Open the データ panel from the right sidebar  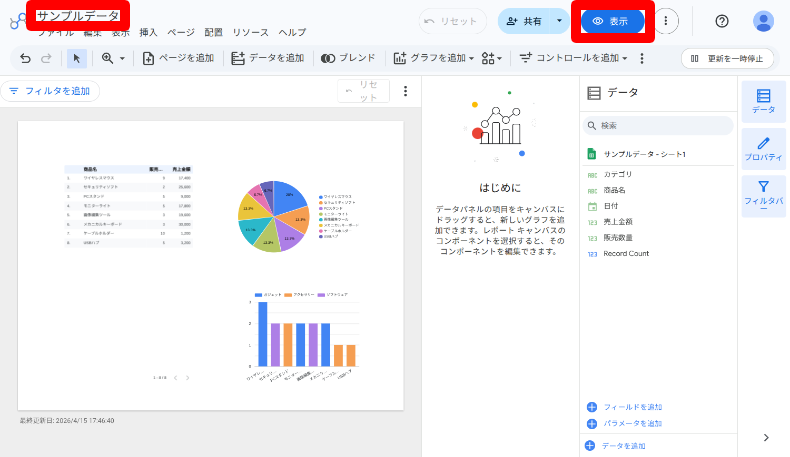pyautogui.click(x=763, y=101)
